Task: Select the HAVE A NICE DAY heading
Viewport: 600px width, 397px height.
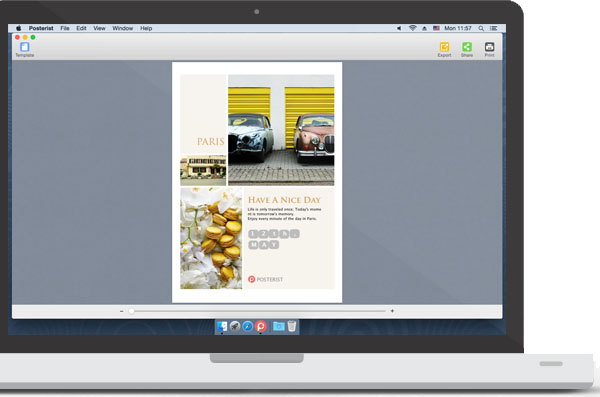Action: coord(284,200)
